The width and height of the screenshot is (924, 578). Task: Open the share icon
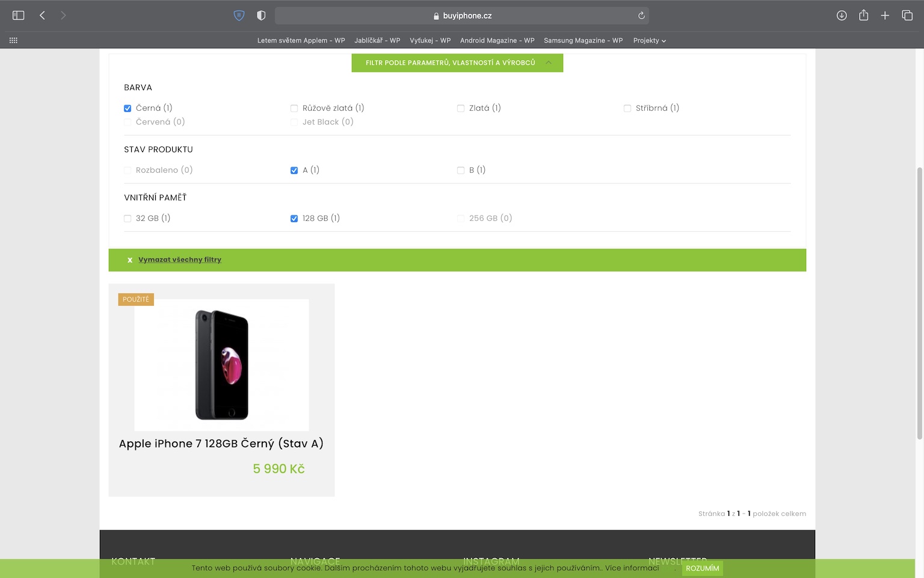[x=863, y=16]
